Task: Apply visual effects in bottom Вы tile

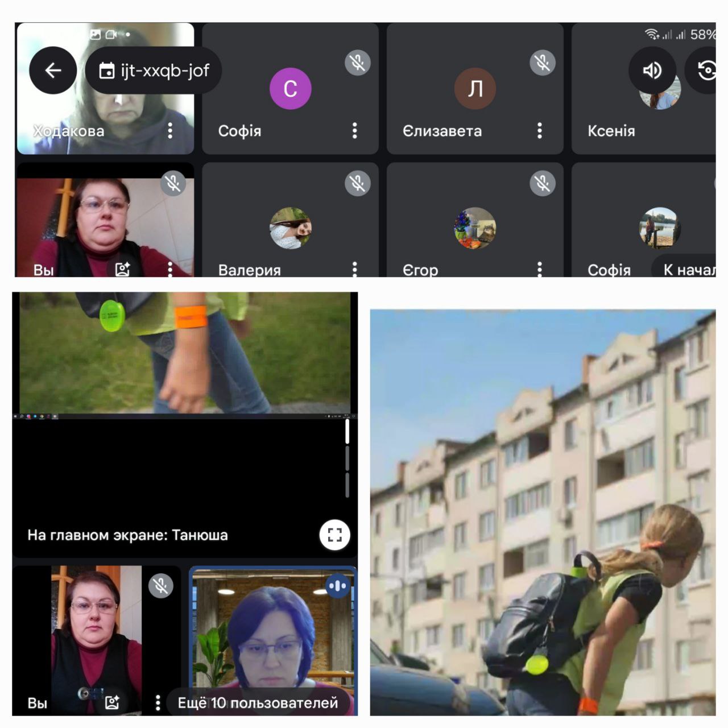Action: [x=112, y=702]
